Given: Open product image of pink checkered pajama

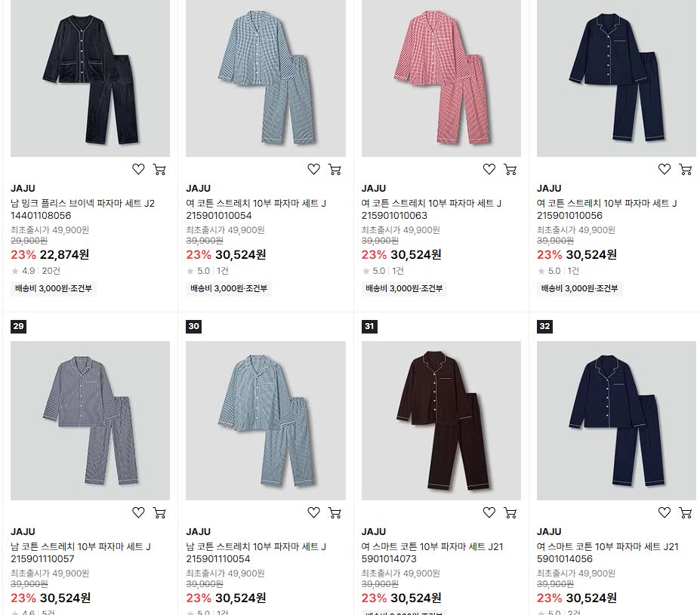Looking at the screenshot, I should 441,78.
